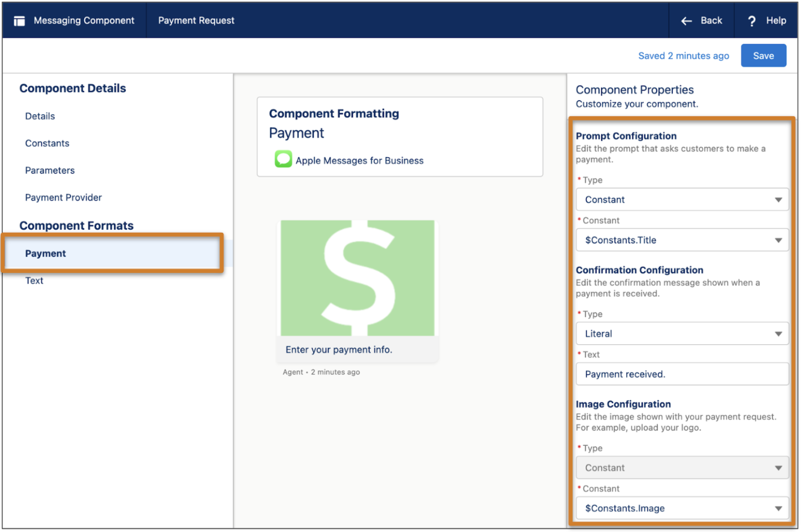Click the Apple Messages for Business icon
Image resolution: width=801 pixels, height=532 pixels.
(x=283, y=160)
